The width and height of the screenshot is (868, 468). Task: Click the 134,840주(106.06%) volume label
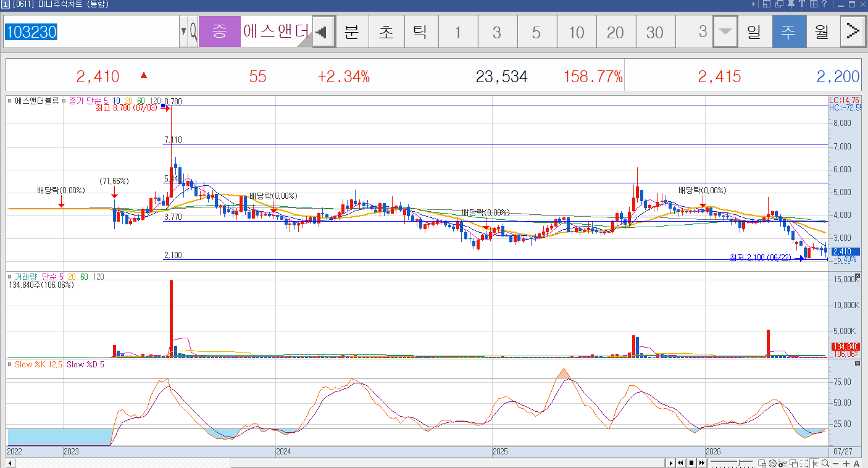41,285
